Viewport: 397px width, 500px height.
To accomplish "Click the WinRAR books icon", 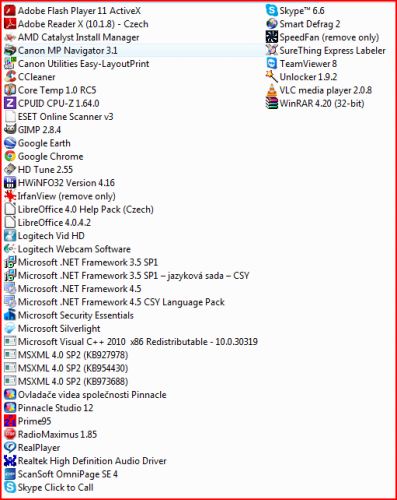I will pyautogui.click(x=272, y=103).
